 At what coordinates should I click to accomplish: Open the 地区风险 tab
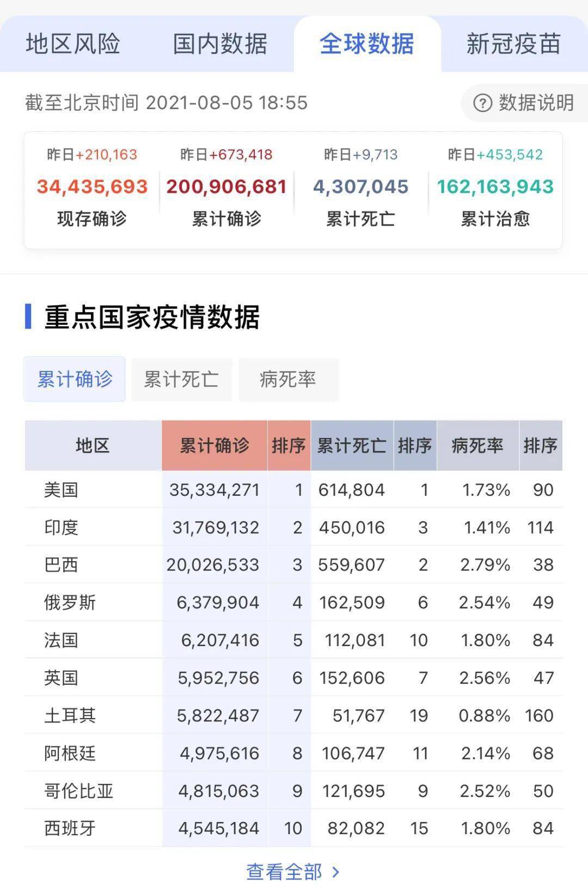coord(73,44)
